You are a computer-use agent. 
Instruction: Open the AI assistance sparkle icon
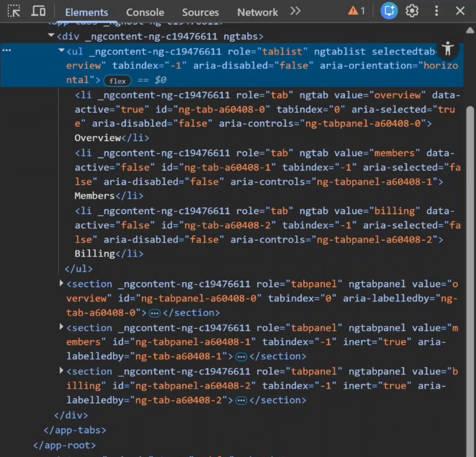click(389, 11)
